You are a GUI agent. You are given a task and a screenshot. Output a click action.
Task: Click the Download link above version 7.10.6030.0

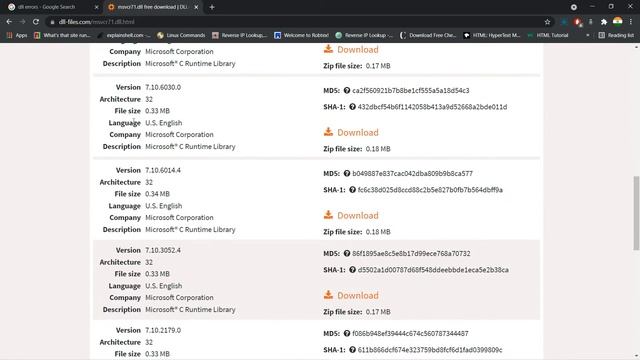(x=351, y=49)
